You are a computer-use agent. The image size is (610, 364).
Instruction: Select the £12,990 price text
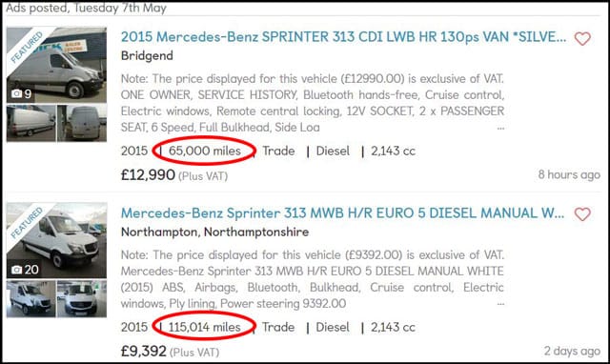[148, 175]
